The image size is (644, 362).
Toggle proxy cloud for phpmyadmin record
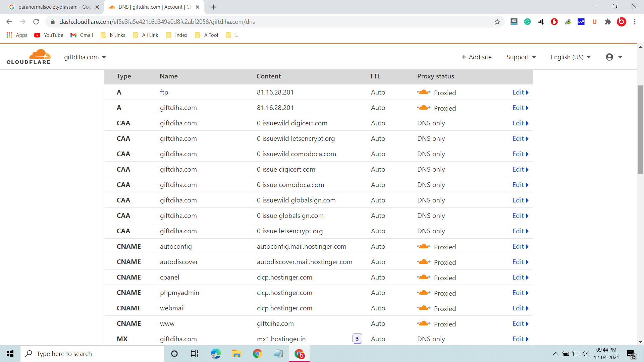pyautogui.click(x=424, y=293)
